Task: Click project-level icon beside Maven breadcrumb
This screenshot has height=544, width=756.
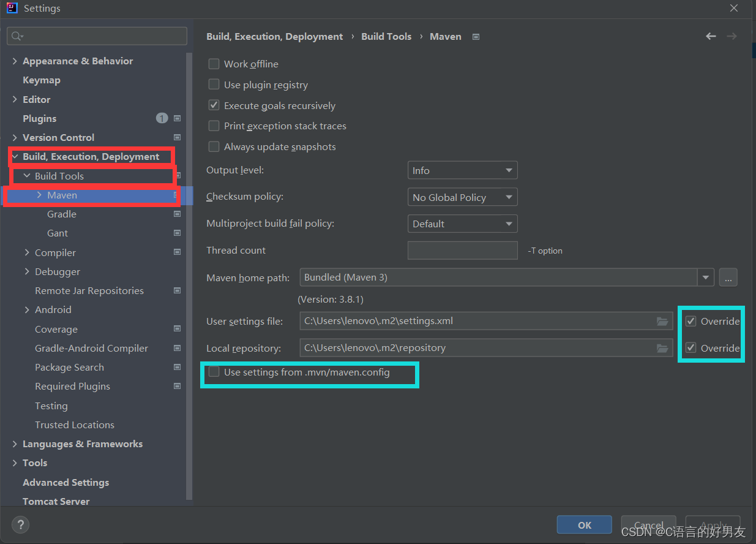Action: coord(476,37)
